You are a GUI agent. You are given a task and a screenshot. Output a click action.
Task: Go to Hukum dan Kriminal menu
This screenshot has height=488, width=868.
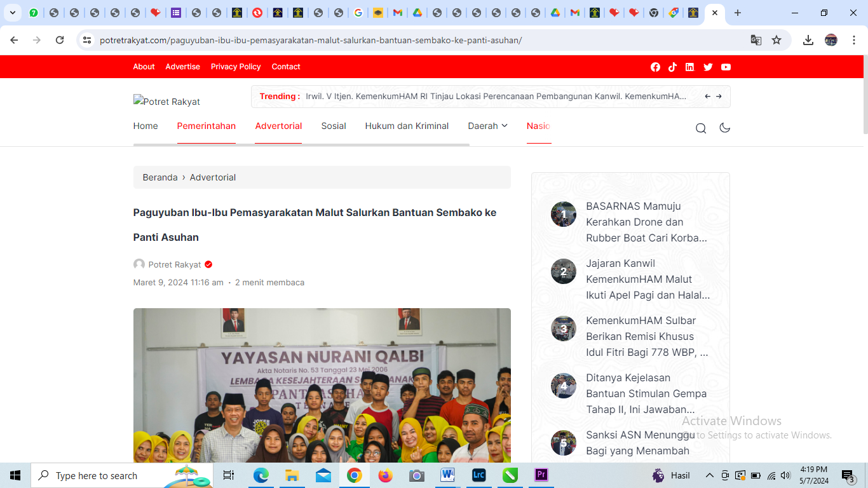(x=407, y=126)
